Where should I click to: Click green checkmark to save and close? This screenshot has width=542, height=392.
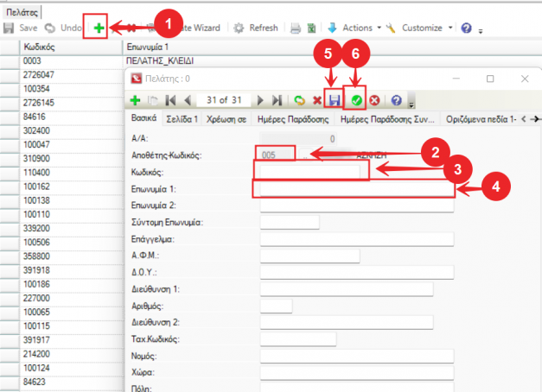[356, 100]
